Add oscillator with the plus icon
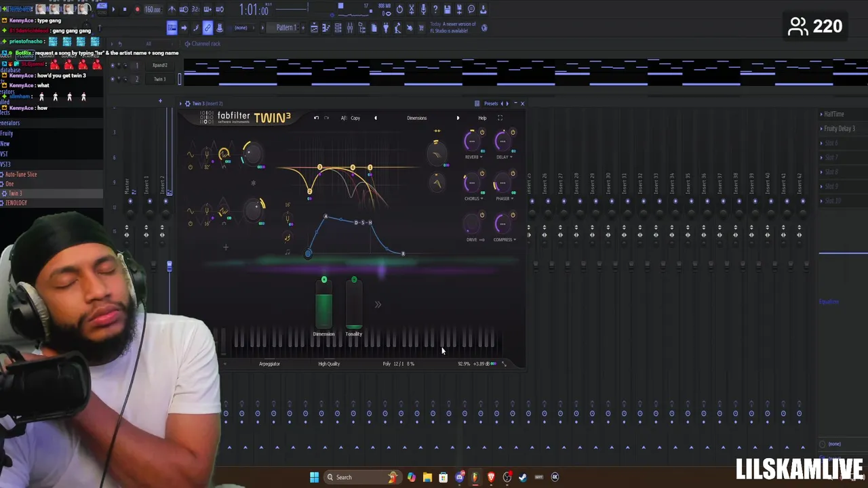 click(x=226, y=247)
